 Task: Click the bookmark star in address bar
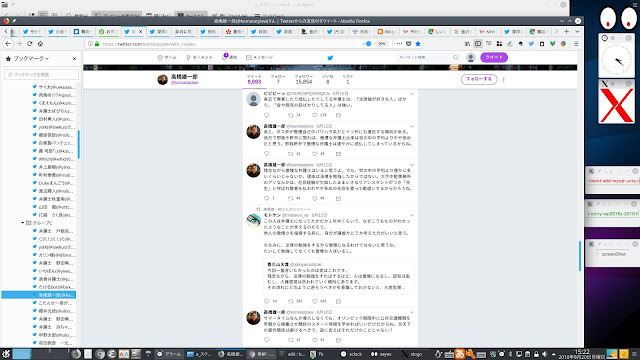click(x=418, y=44)
